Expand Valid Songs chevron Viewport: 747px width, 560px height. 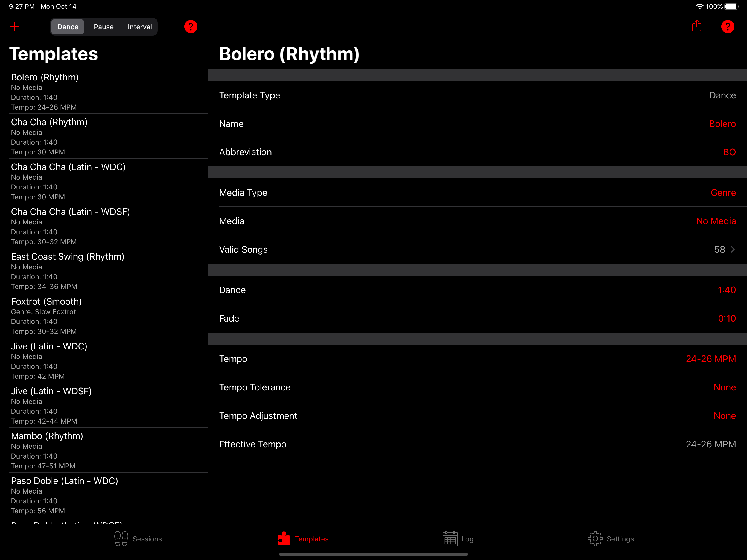point(733,250)
